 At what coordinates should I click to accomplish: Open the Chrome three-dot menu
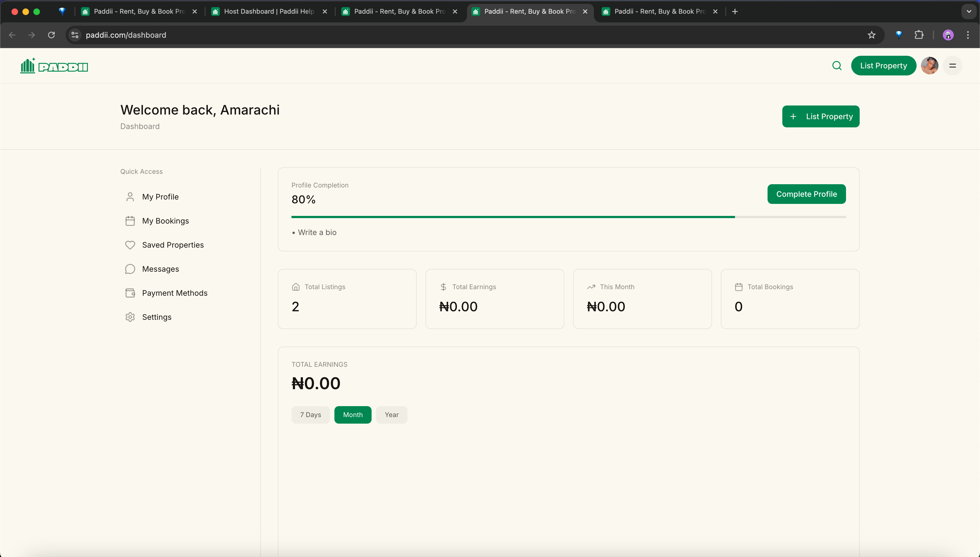click(968, 35)
